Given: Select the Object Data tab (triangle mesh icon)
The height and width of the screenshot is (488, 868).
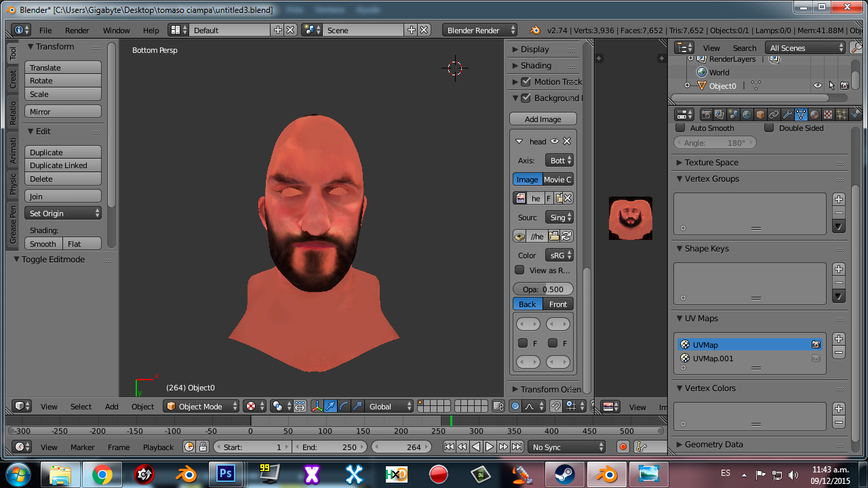Looking at the screenshot, I should pos(801,115).
